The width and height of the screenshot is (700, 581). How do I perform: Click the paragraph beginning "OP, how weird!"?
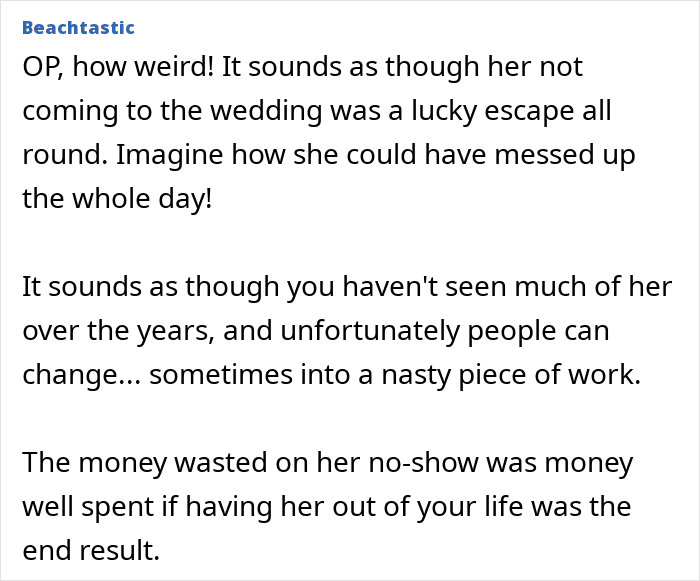tap(320, 132)
